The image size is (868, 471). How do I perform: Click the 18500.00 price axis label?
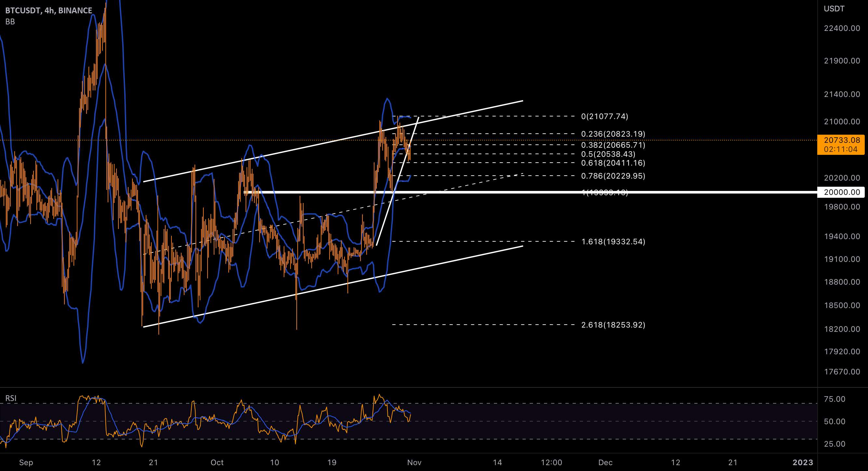(x=842, y=305)
